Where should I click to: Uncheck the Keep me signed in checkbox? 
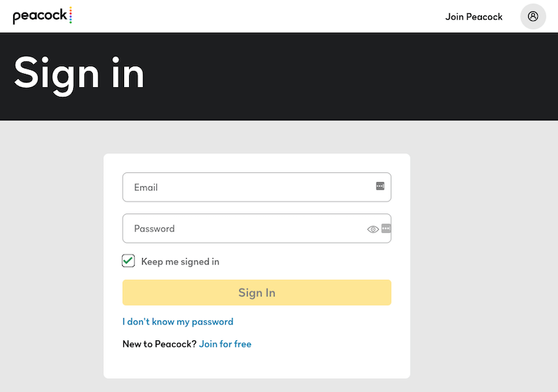pos(128,261)
